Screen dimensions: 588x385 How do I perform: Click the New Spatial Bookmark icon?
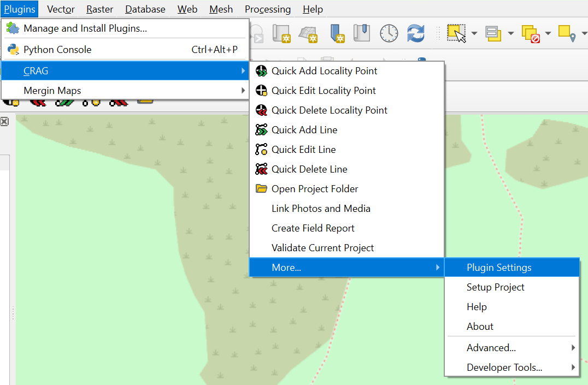point(337,33)
